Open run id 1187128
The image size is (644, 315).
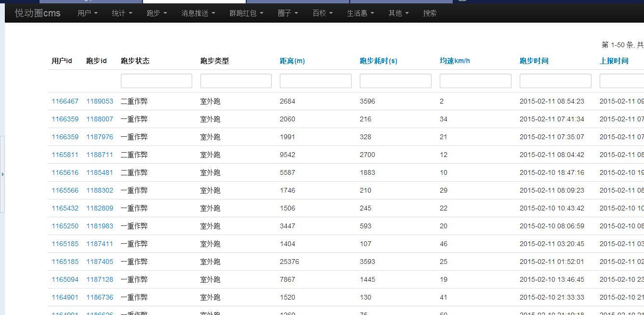(x=100, y=279)
